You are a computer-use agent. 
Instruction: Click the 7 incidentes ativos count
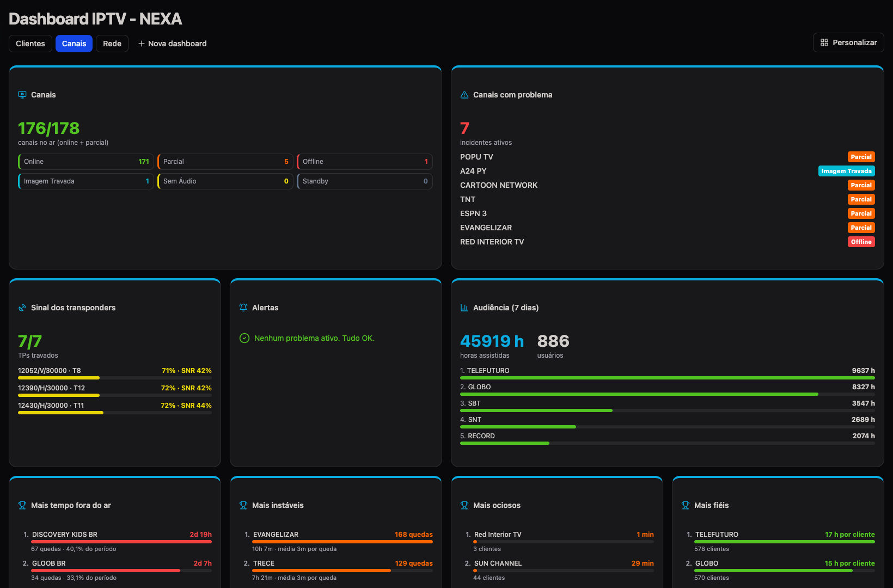[464, 128]
